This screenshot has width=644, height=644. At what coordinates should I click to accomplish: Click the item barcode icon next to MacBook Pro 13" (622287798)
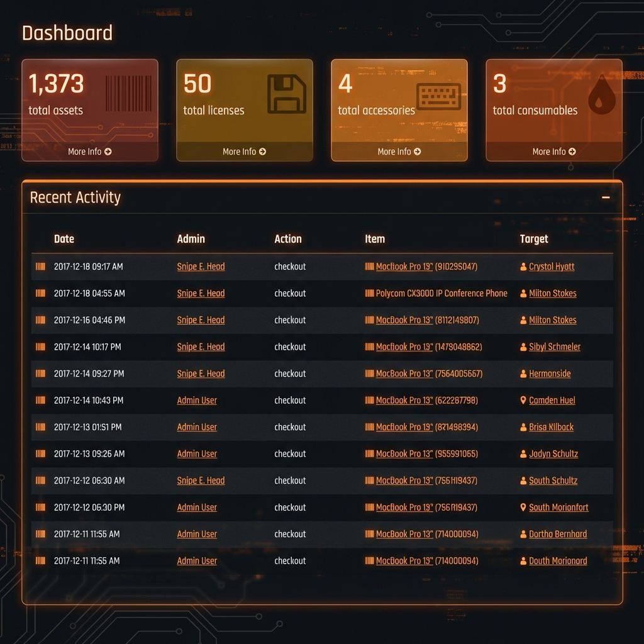370,400
